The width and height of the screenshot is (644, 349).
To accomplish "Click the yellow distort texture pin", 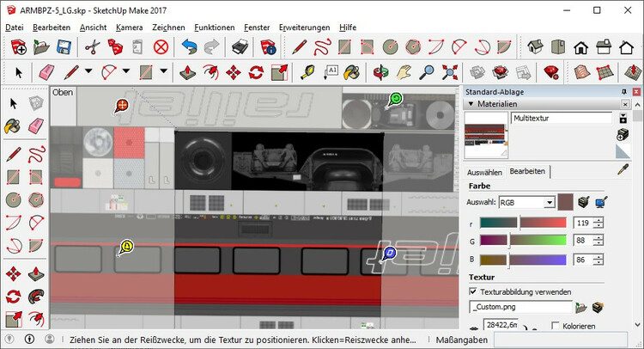I will click(x=127, y=247).
